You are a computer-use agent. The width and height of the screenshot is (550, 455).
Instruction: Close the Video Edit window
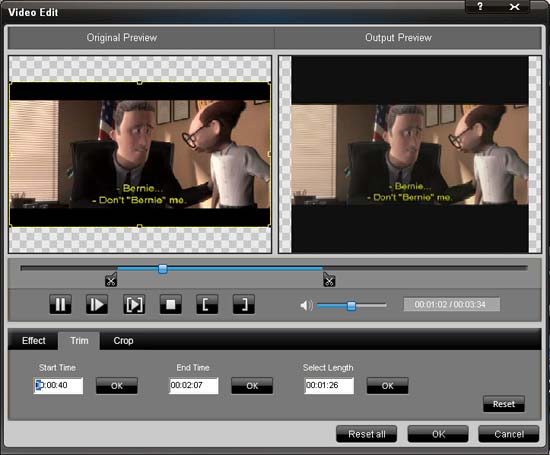(x=515, y=6)
